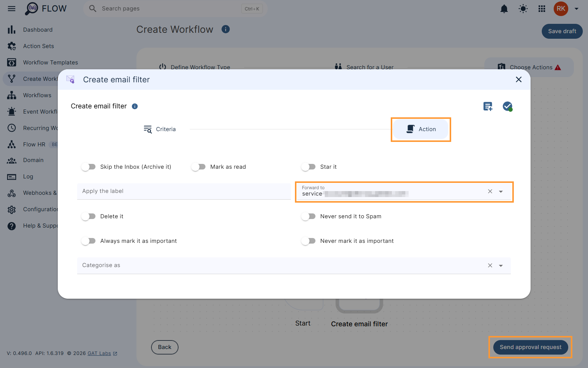Clear the Categorise as field
The image size is (588, 368).
pyautogui.click(x=490, y=266)
